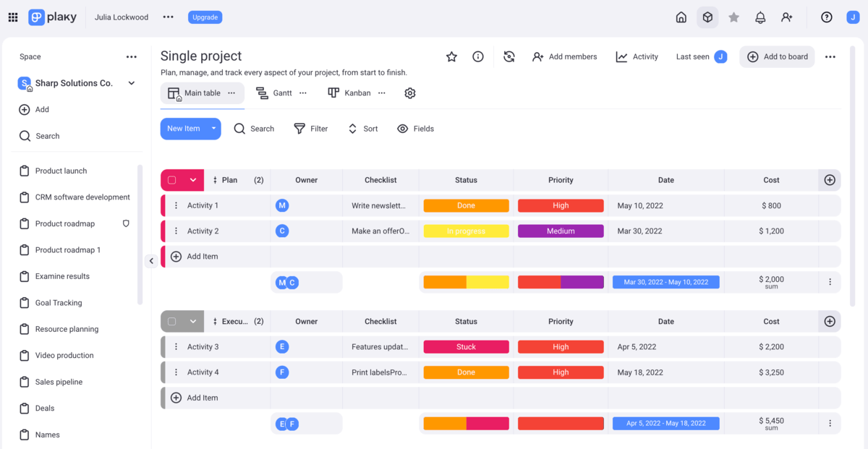Open Gantt tab options dots
This screenshot has width=868, height=449.
(x=303, y=93)
